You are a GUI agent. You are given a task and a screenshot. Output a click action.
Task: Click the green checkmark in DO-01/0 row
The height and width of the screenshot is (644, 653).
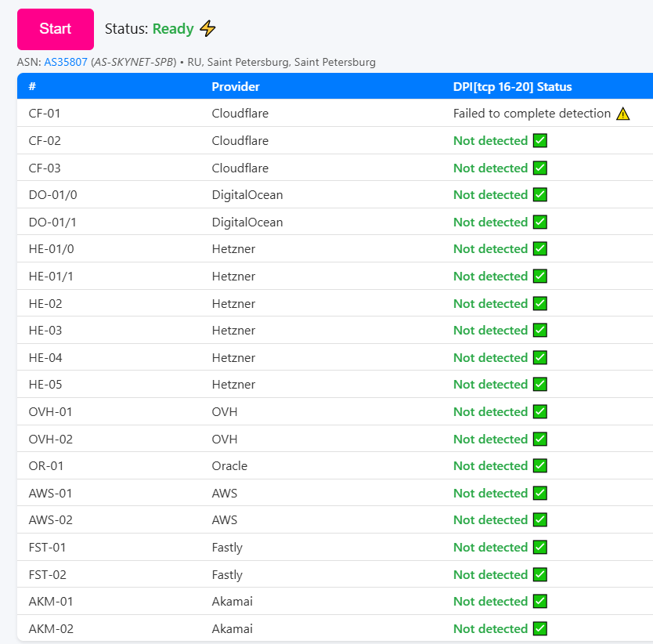[x=540, y=194]
